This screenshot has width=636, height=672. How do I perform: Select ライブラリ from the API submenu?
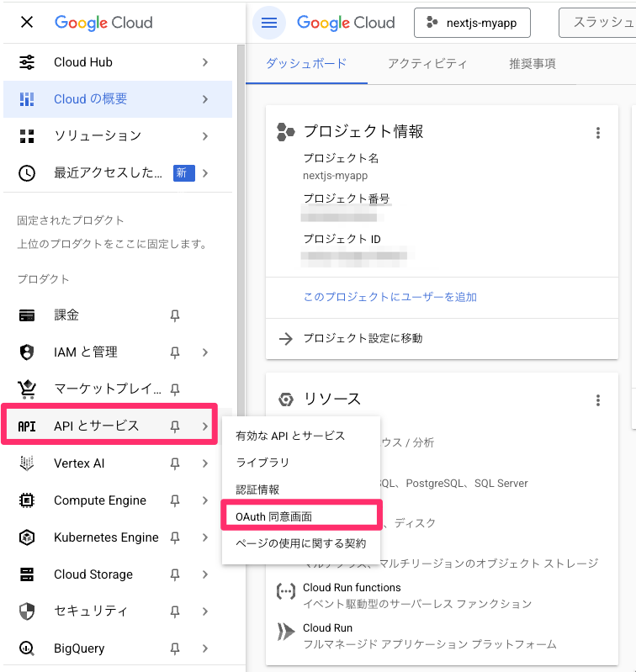tap(301, 463)
